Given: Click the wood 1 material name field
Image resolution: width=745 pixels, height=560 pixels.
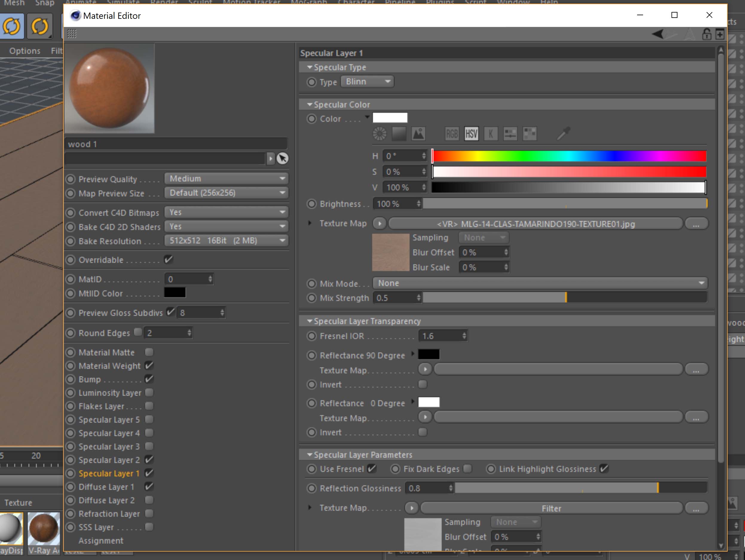Looking at the screenshot, I should (176, 144).
